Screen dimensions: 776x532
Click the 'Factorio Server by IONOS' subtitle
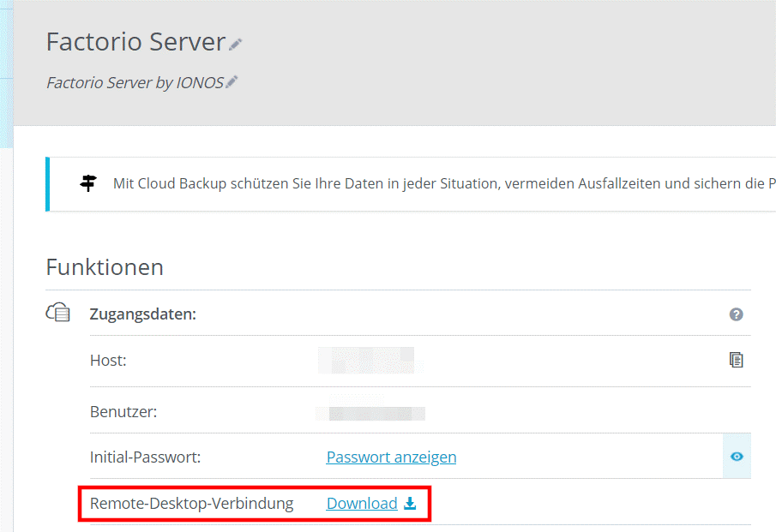pos(135,82)
